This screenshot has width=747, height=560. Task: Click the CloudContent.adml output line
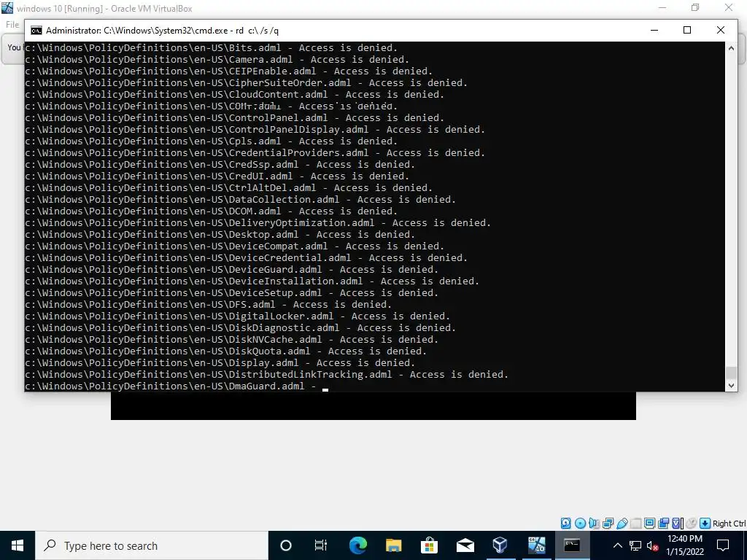234,94
